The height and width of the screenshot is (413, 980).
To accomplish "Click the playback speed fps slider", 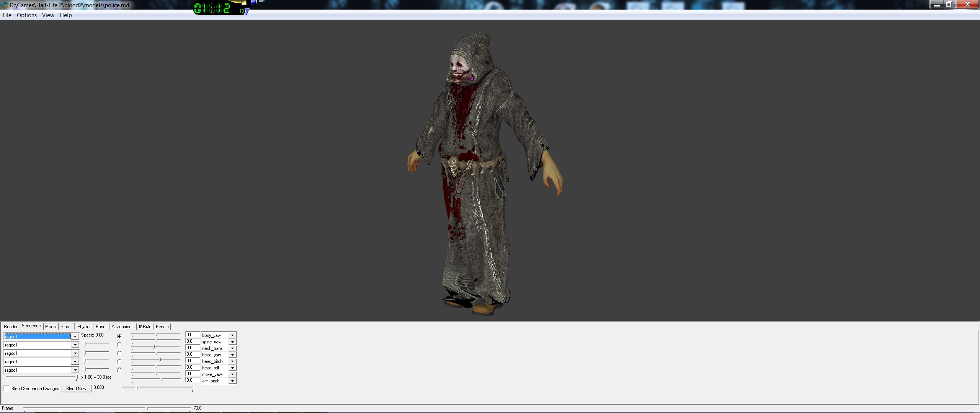I will point(41,377).
